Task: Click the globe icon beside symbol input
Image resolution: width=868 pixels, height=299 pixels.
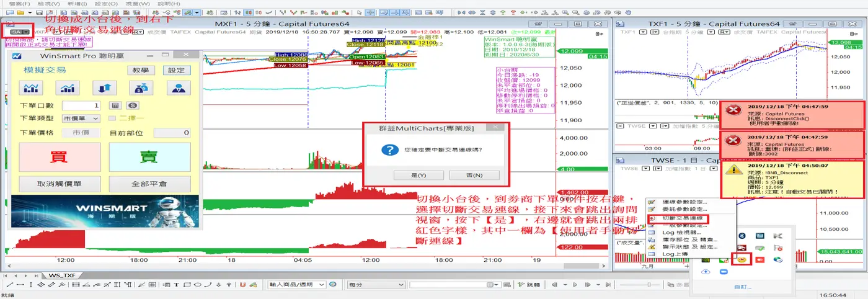Action: [x=333, y=285]
